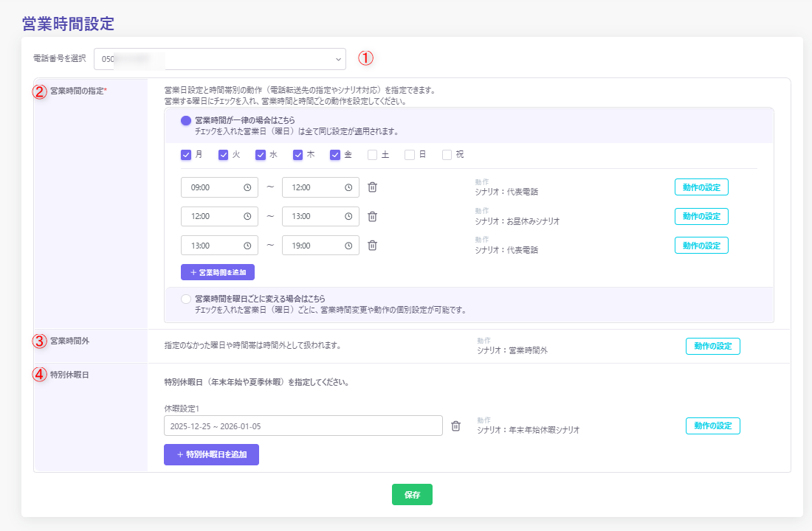Delete the 09:00–12:00 business hours row
The width and height of the screenshot is (812, 531).
tap(373, 187)
